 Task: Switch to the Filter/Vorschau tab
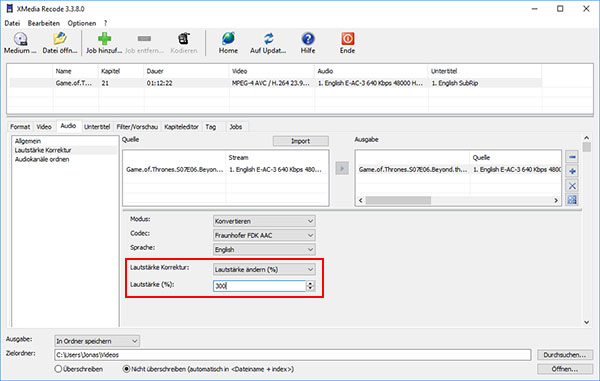pos(137,127)
